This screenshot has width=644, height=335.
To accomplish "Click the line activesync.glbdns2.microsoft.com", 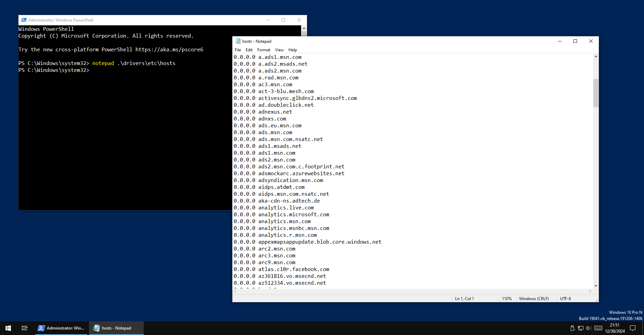I will (295, 98).
